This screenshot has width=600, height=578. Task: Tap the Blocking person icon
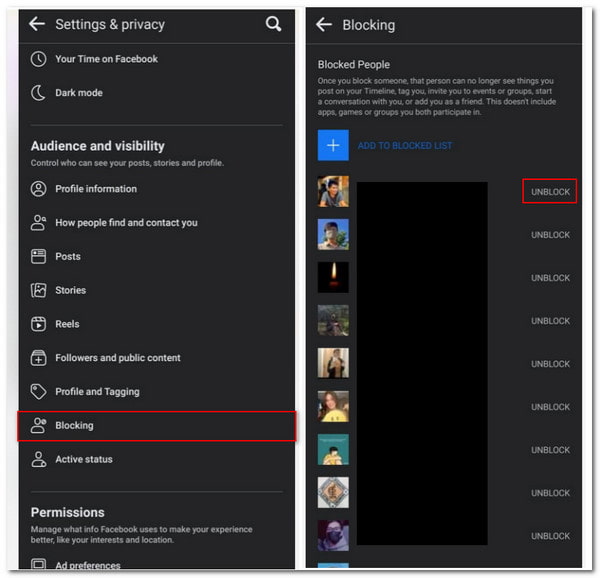pyautogui.click(x=38, y=425)
